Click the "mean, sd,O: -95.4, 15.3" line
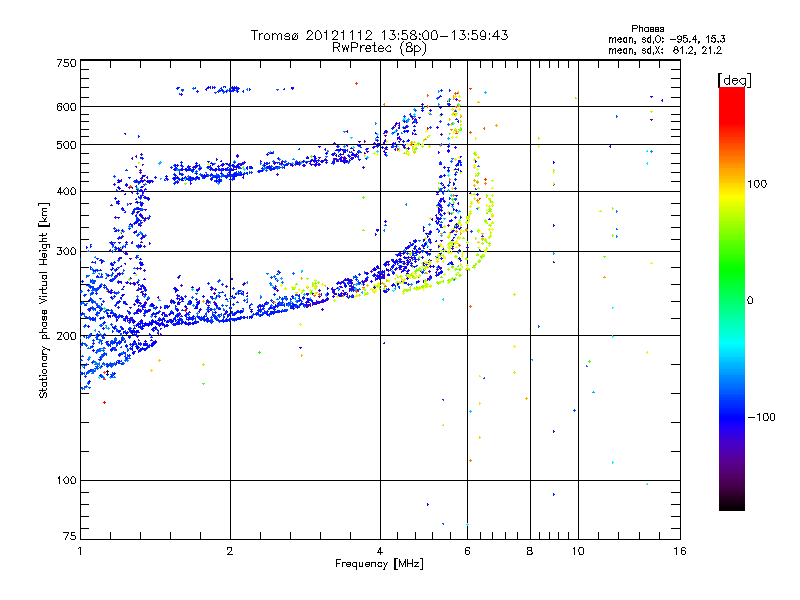The image size is (800, 600). 666,39
